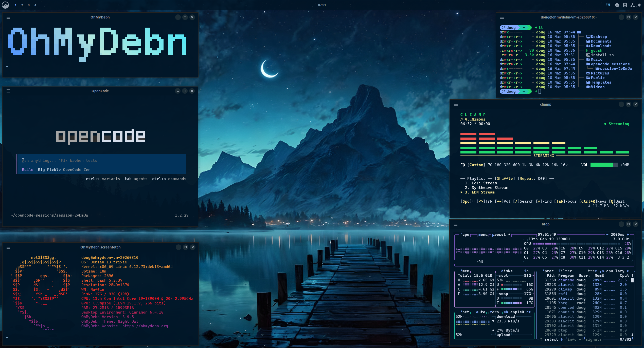This screenshot has height=348, width=644.
Task: Open btop preset selector
Action: click(499, 235)
